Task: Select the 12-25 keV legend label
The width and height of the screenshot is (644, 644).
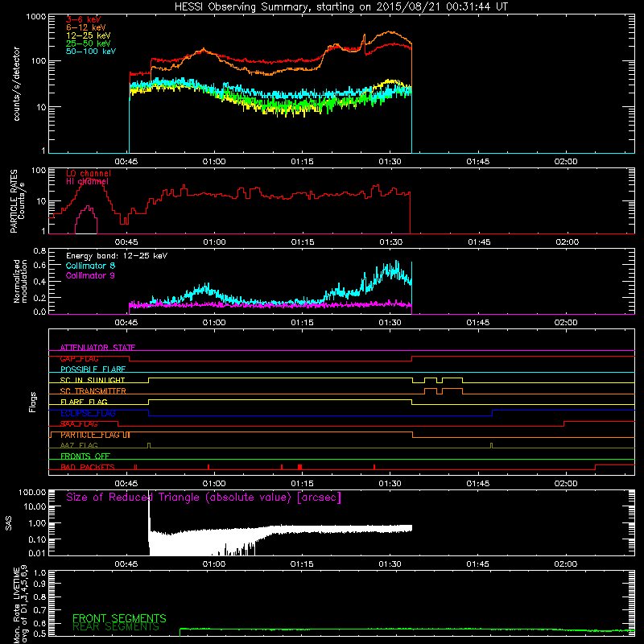Action: click(89, 35)
